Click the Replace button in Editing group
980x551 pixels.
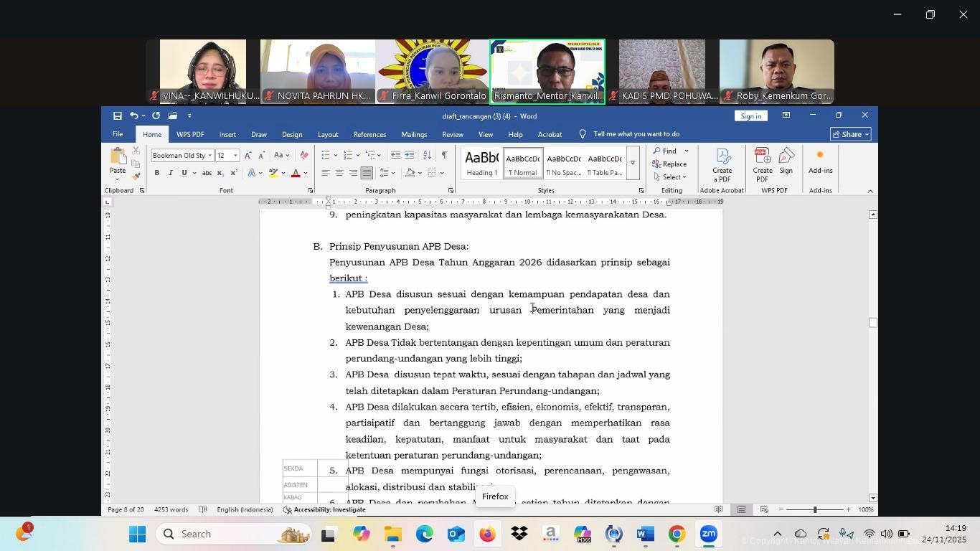[x=669, y=164]
